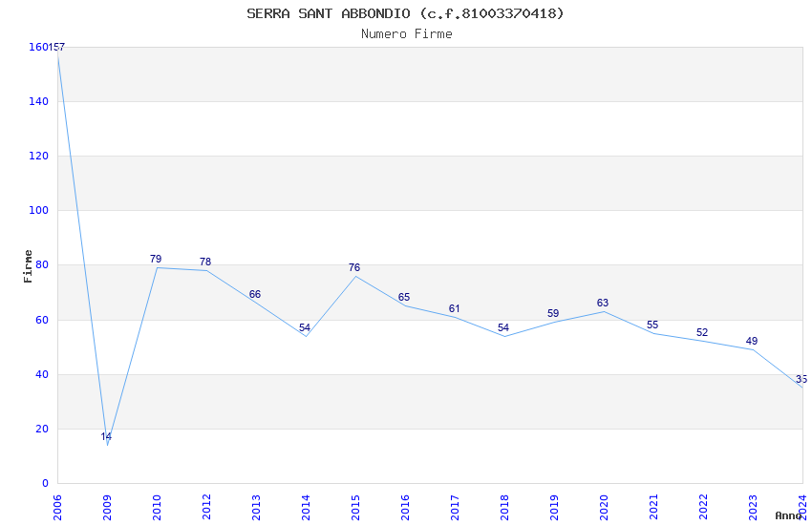Click the y-axis tick 80
The image size is (812, 525).
pos(42,264)
